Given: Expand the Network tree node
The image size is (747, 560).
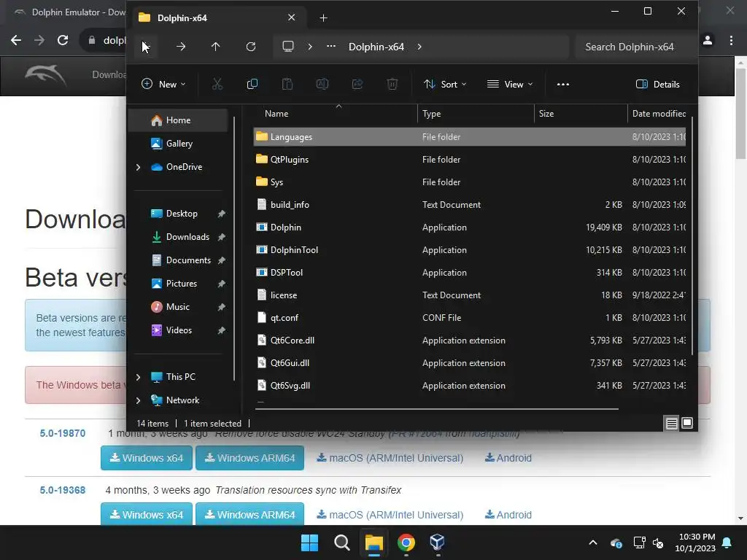Looking at the screenshot, I should (138, 400).
